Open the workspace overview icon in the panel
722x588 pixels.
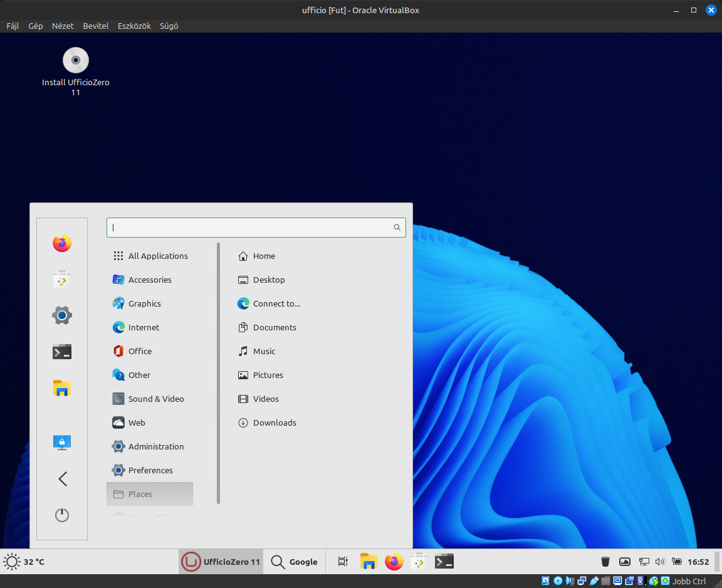point(343,562)
